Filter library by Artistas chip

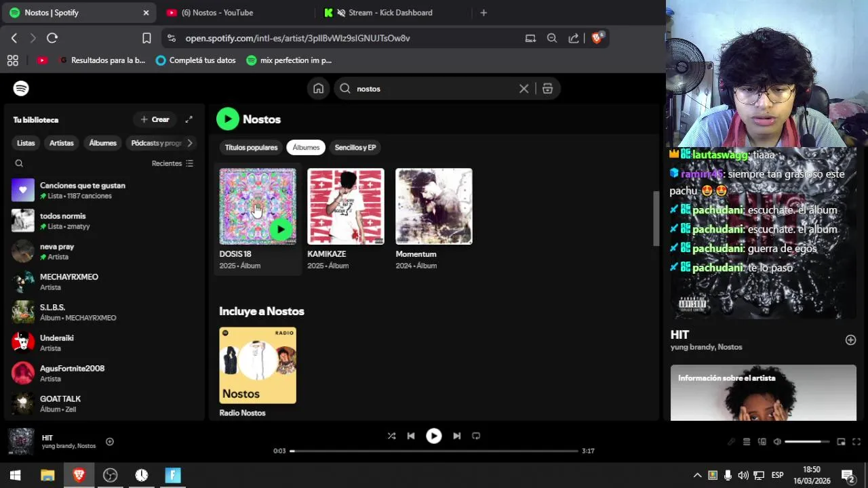[x=62, y=143]
